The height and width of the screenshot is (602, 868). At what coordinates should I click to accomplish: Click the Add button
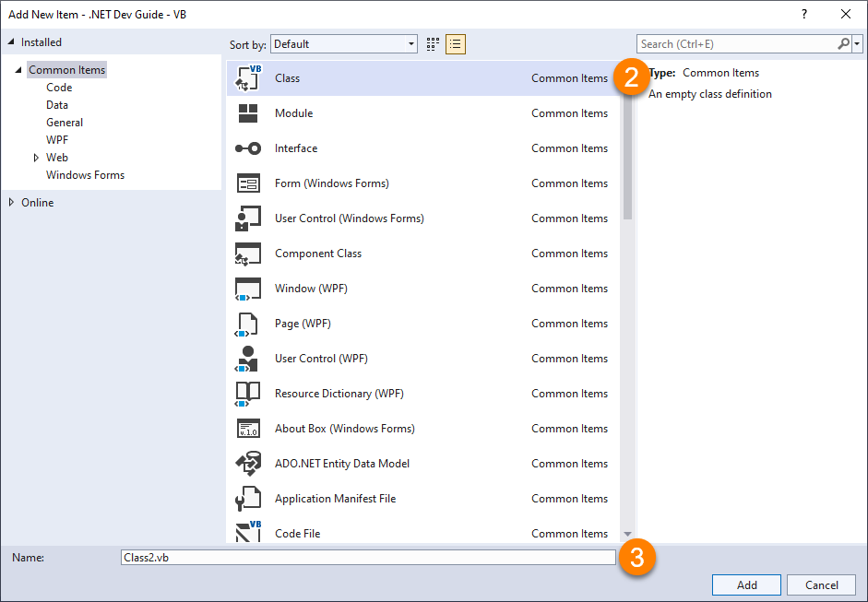coord(746,584)
